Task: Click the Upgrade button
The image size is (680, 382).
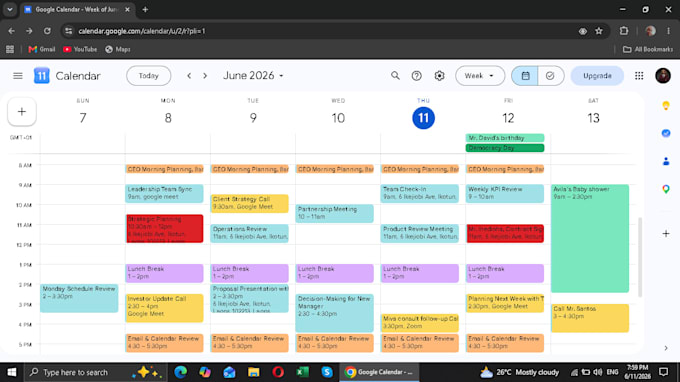Action: coord(597,76)
